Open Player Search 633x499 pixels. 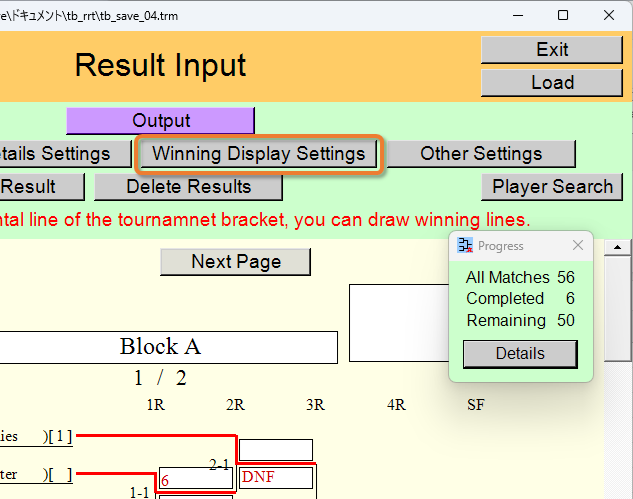click(x=552, y=187)
